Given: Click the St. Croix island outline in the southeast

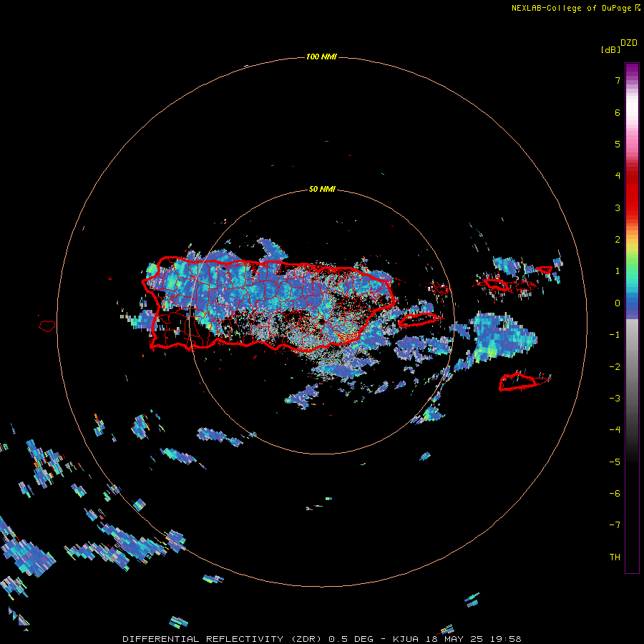Looking at the screenshot, I should click(x=525, y=381).
